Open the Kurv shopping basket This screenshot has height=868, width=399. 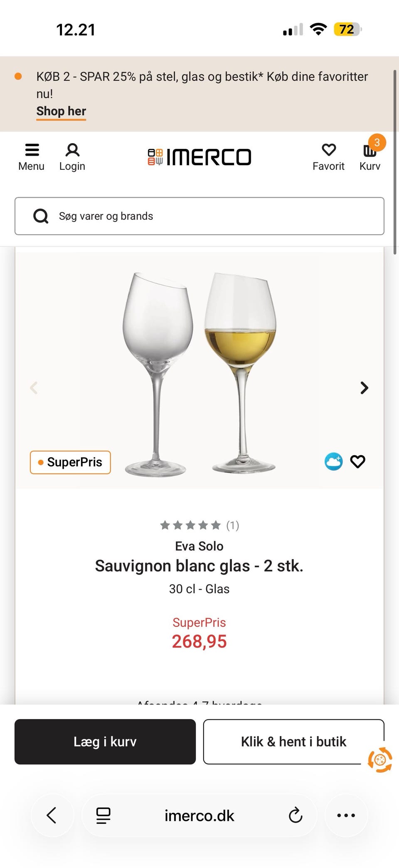pyautogui.click(x=370, y=157)
